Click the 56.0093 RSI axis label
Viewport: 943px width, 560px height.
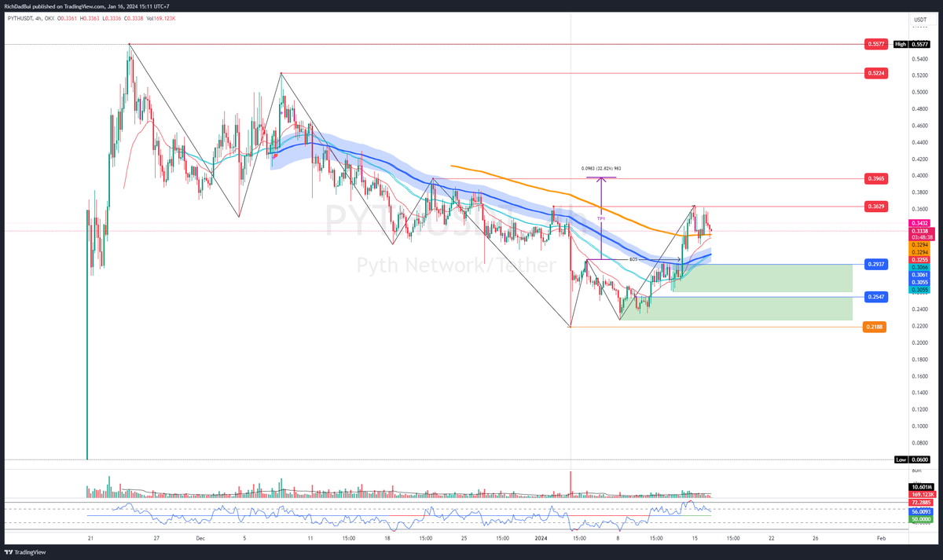point(919,512)
